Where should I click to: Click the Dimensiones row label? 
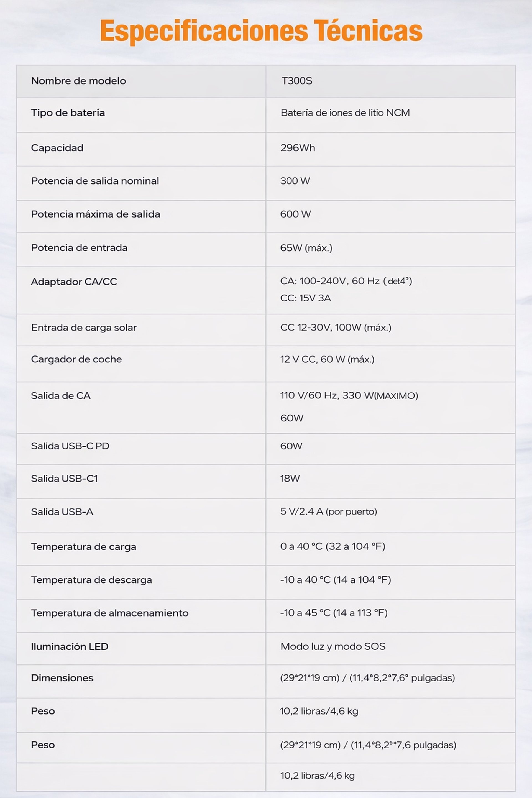[62, 677]
